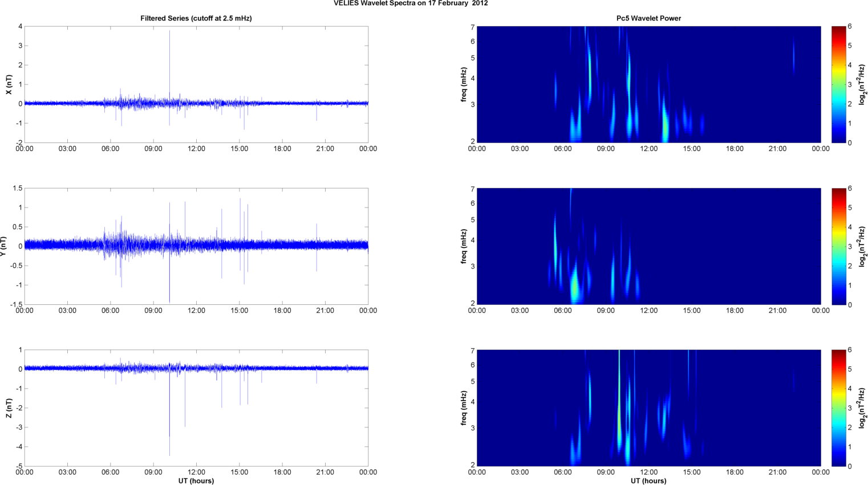Click the top wavelet plot's colorbar
This screenshot has height=485, width=868.
(838, 84)
